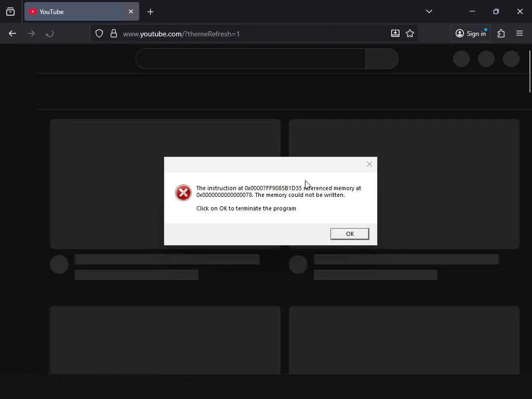This screenshot has width=532, height=399.
Task: Bookmark this page with the star
Action: click(x=410, y=33)
